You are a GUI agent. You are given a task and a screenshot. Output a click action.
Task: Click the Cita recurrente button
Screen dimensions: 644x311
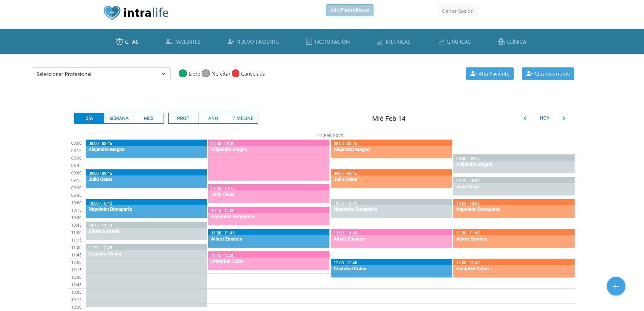[548, 74]
